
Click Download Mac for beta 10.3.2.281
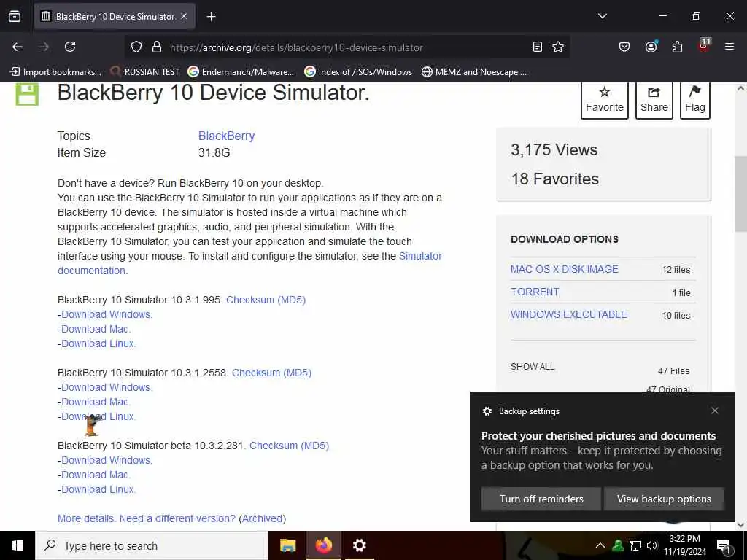pyautogui.click(x=95, y=475)
